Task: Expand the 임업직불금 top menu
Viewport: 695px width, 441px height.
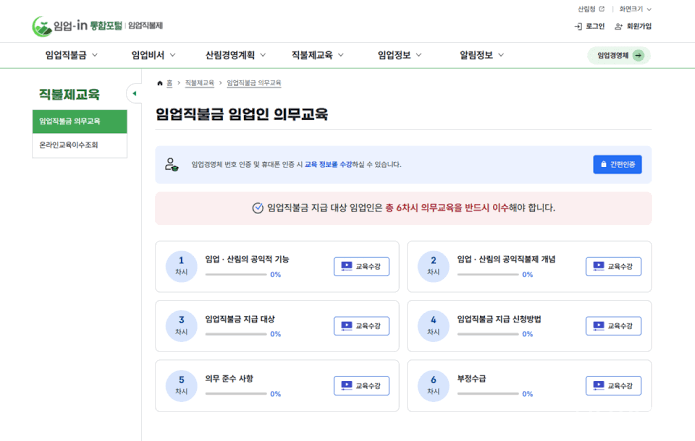Action: pos(71,55)
